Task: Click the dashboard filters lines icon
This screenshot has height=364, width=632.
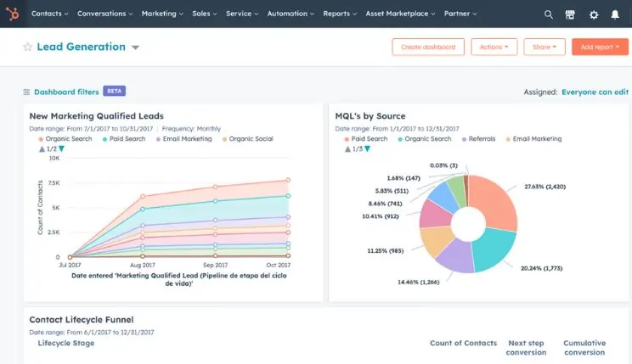Action: (26, 92)
